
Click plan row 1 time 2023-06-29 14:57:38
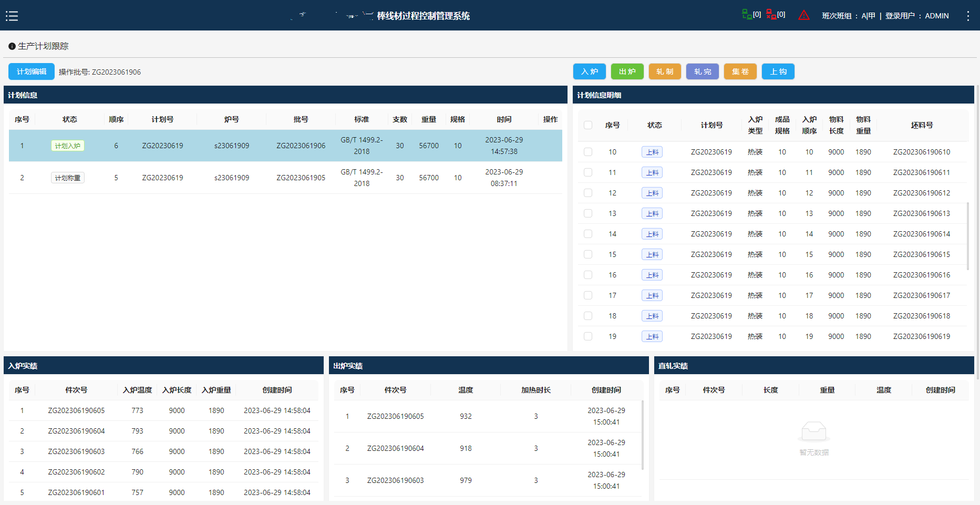504,146
